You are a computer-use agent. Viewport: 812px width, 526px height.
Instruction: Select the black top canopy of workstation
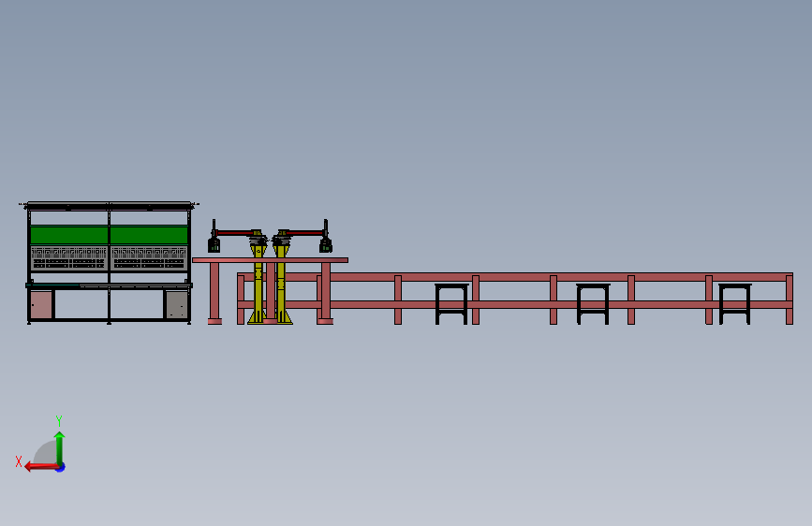coord(109,205)
